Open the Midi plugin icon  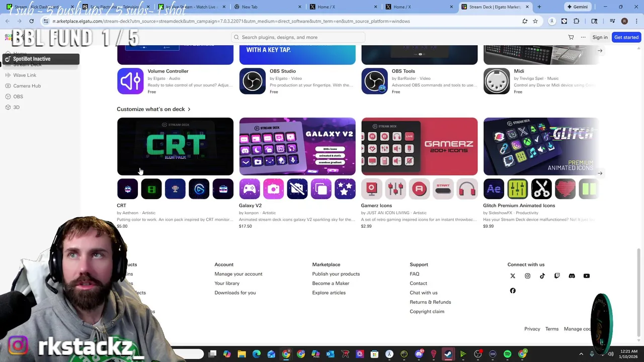pos(497,81)
